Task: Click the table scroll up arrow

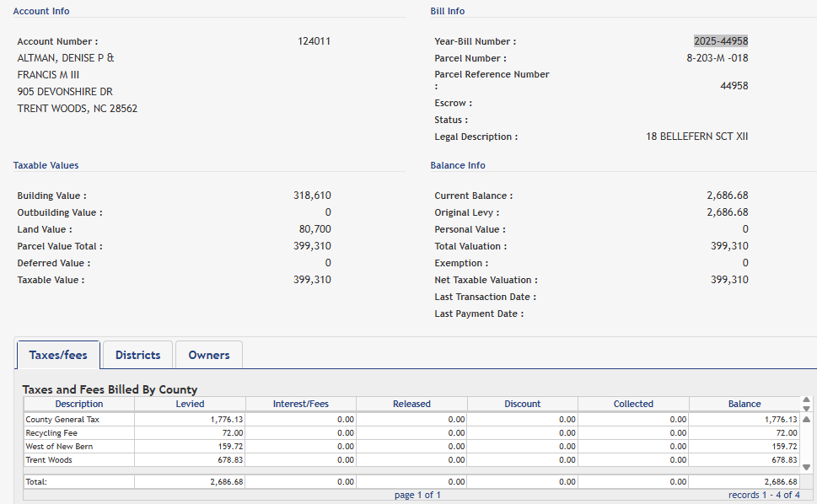Action: [807, 419]
